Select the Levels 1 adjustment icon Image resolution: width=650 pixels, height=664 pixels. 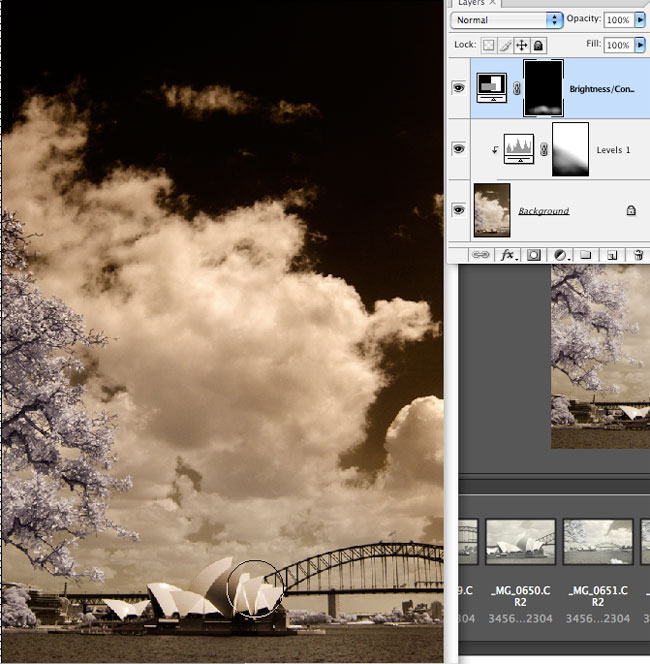518,149
